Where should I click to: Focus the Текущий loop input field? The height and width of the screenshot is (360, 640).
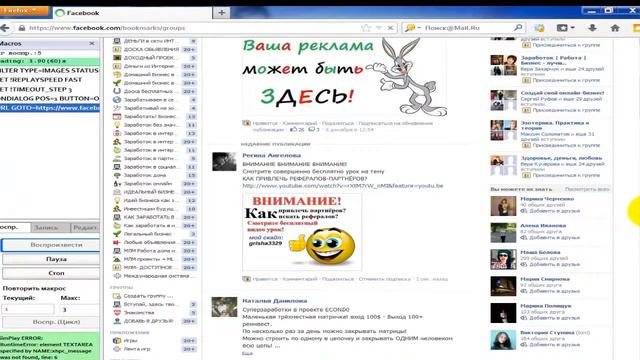click(28, 309)
